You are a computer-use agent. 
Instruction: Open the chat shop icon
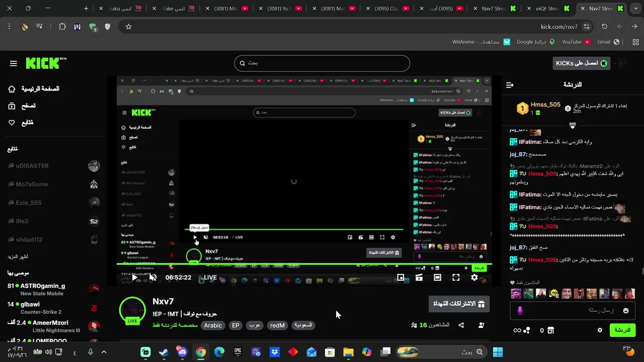point(550,330)
